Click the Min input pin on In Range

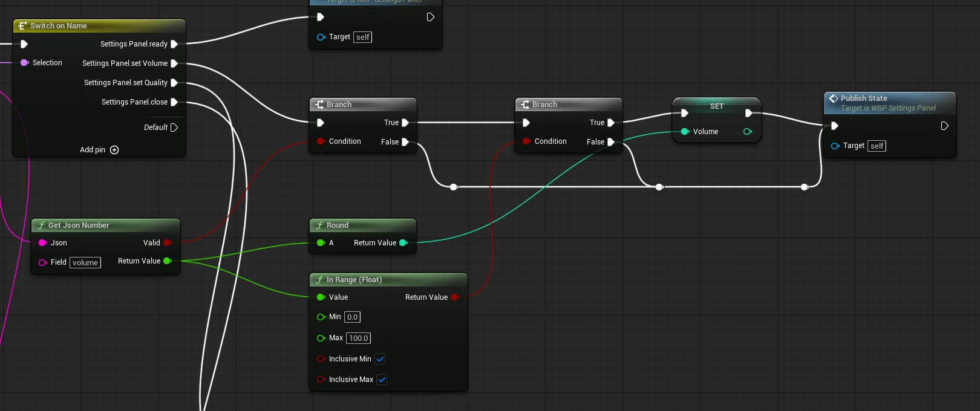click(321, 317)
